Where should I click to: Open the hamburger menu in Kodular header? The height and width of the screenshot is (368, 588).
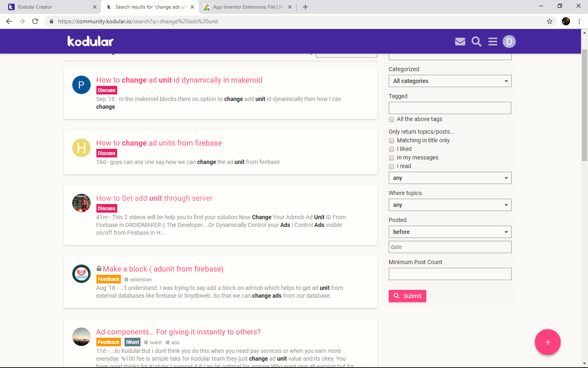493,41
